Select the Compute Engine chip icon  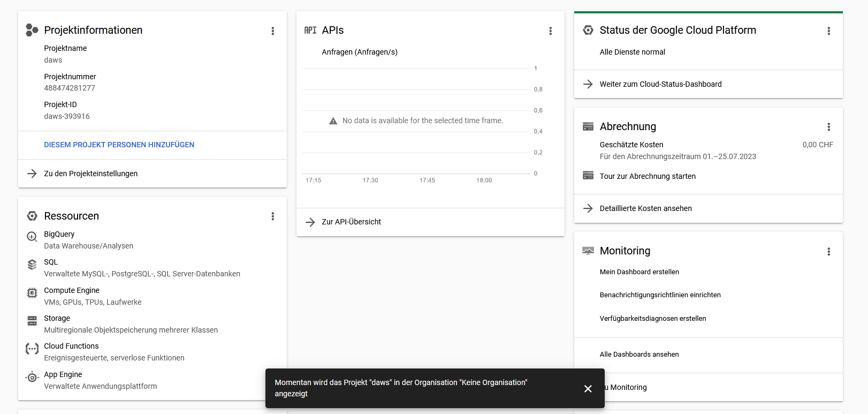(32, 293)
